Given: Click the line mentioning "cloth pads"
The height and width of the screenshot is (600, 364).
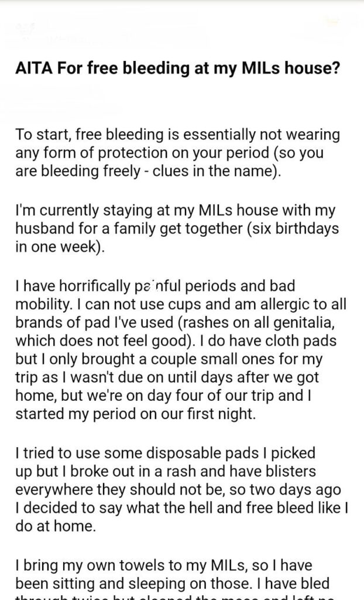Looking at the screenshot, I should click(176, 342).
